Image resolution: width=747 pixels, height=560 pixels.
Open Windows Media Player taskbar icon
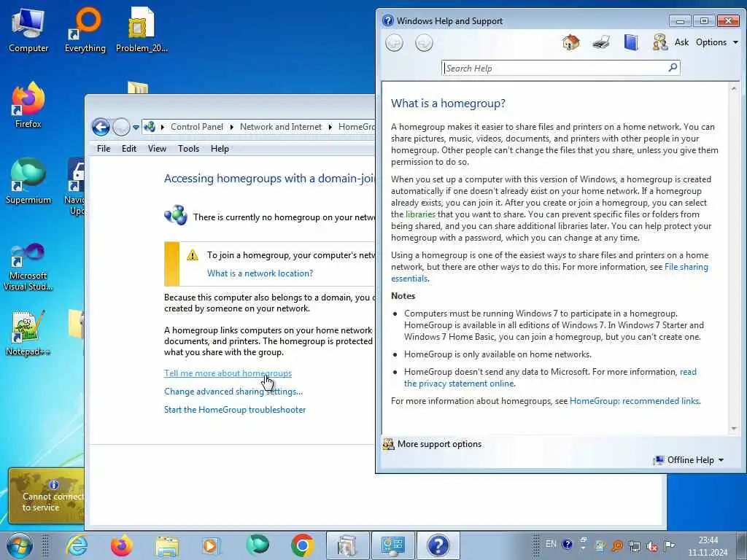pos(210,545)
